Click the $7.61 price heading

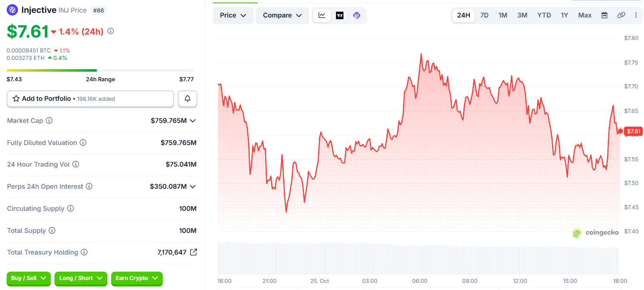27,32
